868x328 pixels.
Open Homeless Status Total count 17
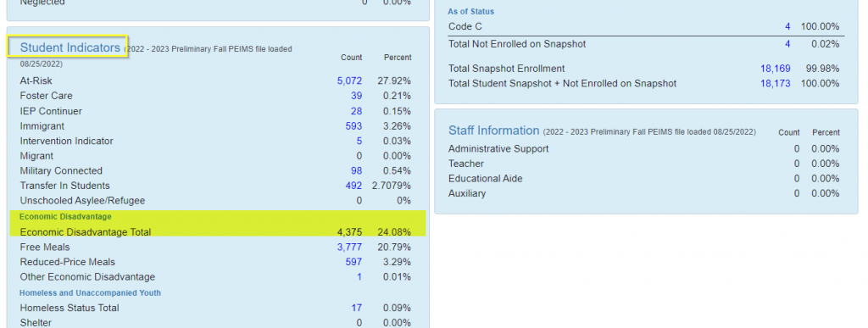tap(357, 308)
